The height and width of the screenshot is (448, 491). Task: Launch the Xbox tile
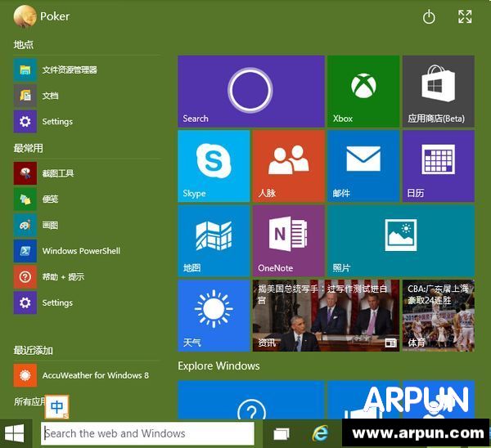[x=363, y=92]
